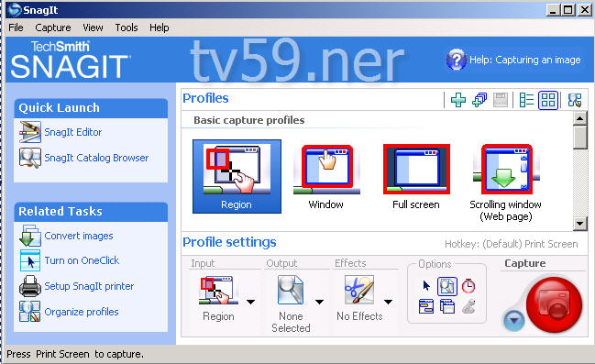Viewport: 595px width, 364px height.
Task: Select the Region capture profile
Action: tap(237, 176)
